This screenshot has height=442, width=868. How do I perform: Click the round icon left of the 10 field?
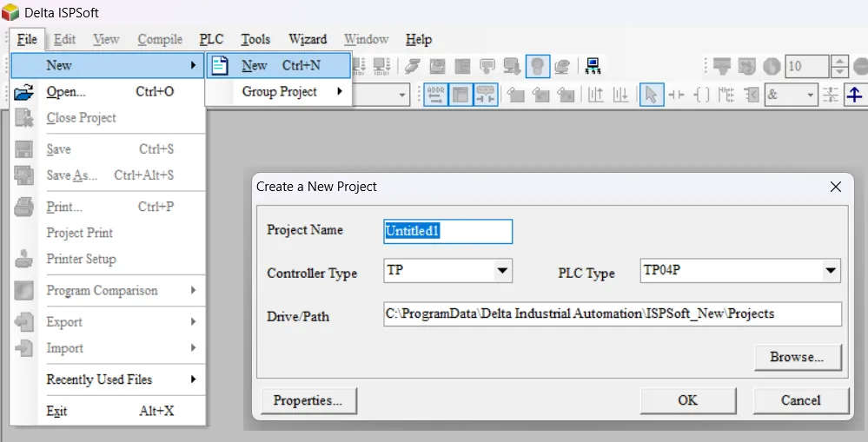coord(772,66)
